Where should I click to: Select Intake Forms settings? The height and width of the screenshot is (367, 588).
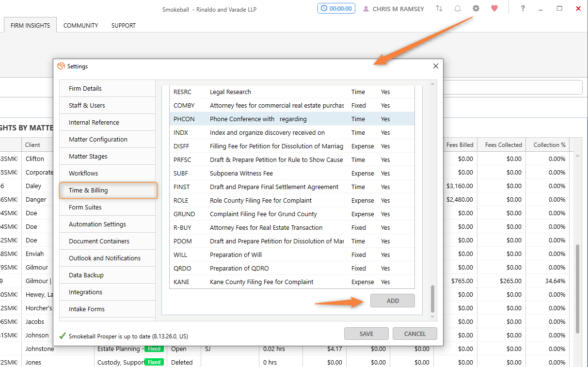click(x=107, y=309)
